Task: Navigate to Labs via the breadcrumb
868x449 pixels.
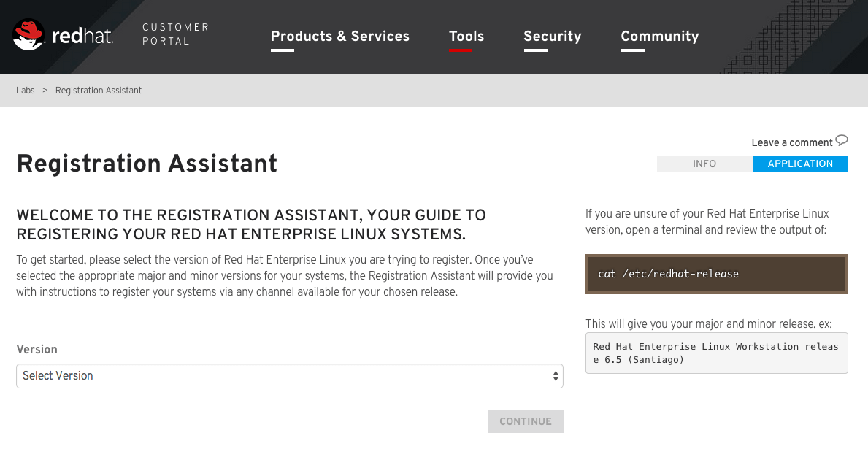Action: pyautogui.click(x=25, y=90)
